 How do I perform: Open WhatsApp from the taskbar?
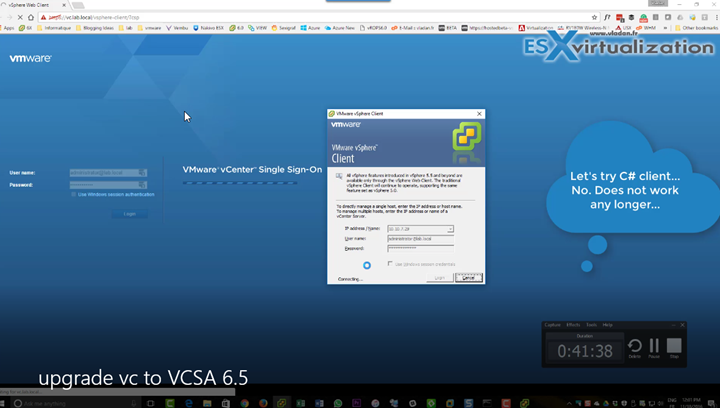pyautogui.click(x=338, y=403)
